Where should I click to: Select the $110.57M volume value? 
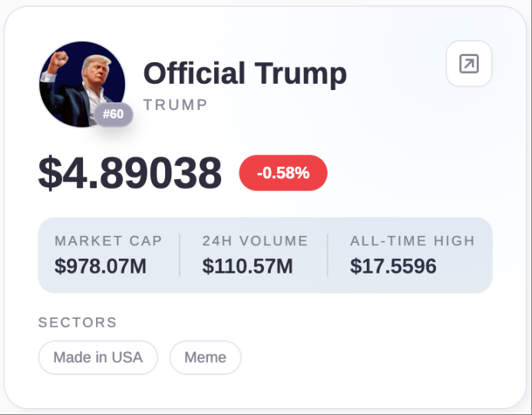coord(247,267)
